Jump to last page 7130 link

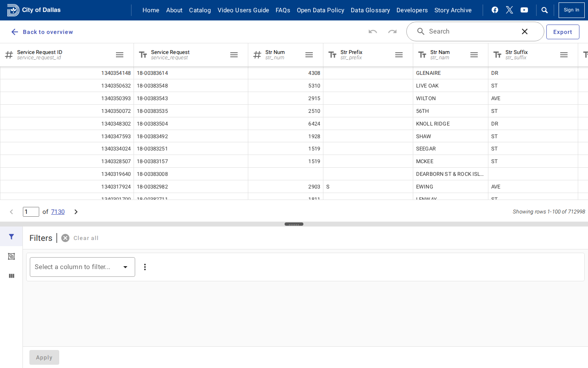coord(58,212)
